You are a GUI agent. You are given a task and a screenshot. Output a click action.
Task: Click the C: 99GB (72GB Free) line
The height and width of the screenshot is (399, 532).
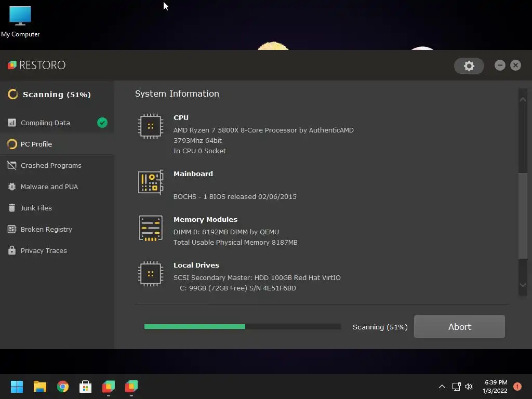click(238, 288)
